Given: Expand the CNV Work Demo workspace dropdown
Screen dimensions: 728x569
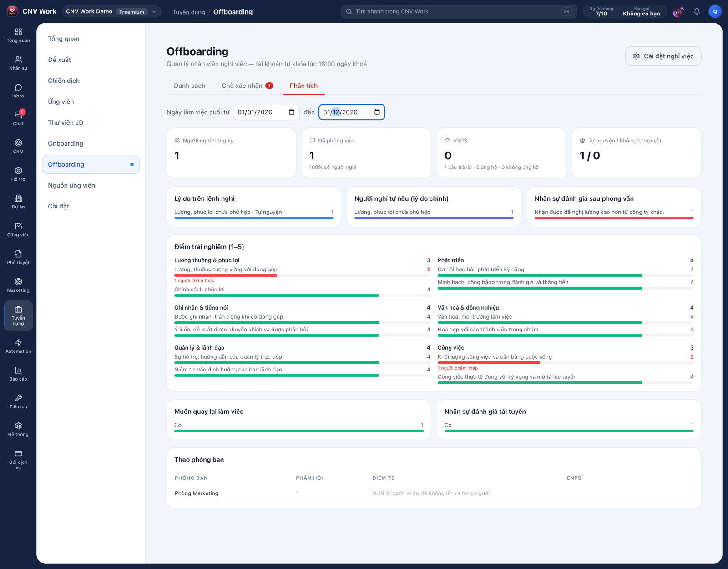Looking at the screenshot, I should click(x=111, y=11).
